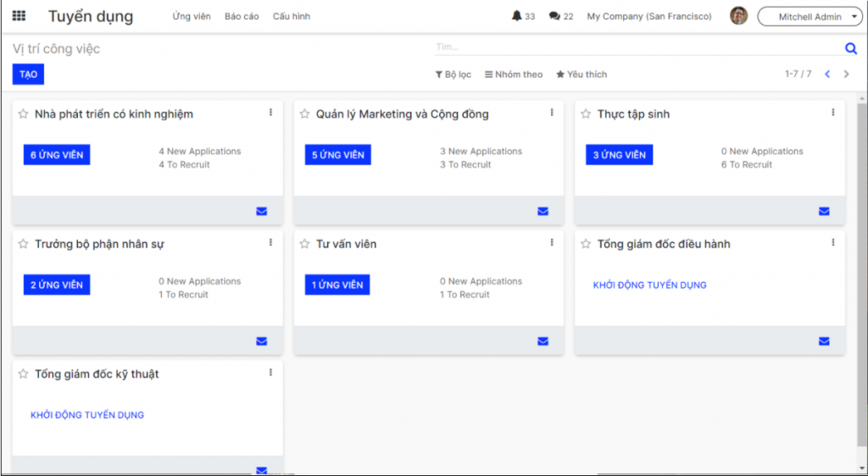Click envelope icon on Trưởng bộ phận nhân sự
The width and height of the screenshot is (868, 476).
point(262,341)
